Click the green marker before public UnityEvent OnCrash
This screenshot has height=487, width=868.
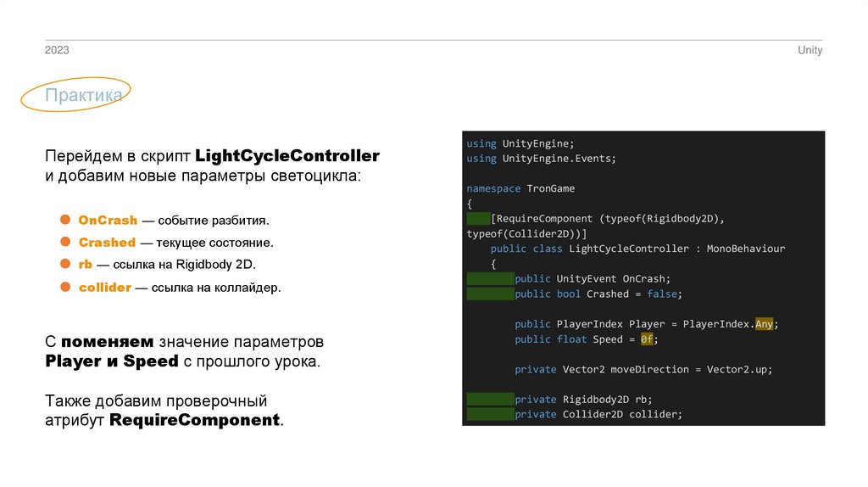click(x=490, y=278)
